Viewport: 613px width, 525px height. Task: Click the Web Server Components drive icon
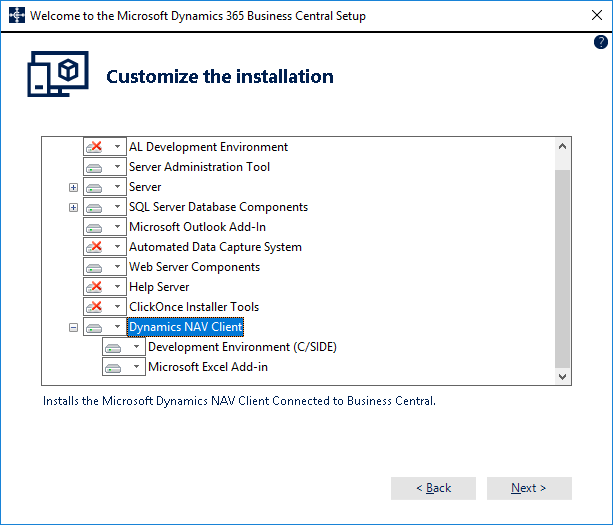94,267
